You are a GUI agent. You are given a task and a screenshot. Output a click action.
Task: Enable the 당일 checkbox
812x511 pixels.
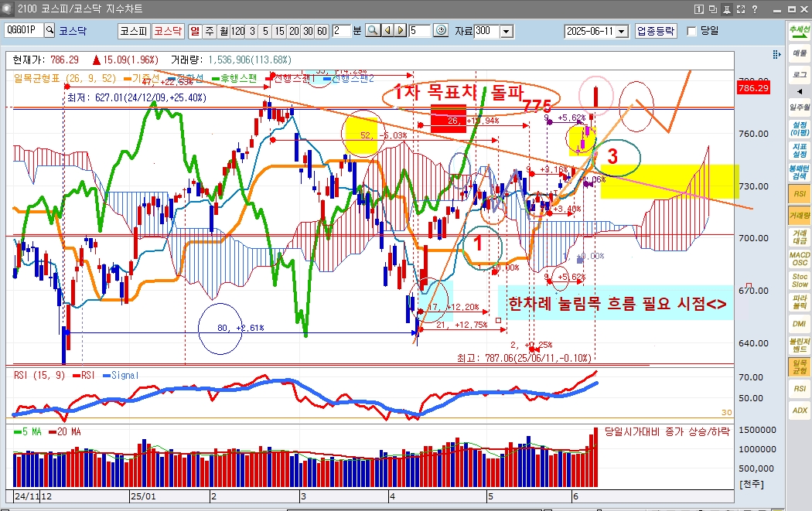pyautogui.click(x=691, y=32)
